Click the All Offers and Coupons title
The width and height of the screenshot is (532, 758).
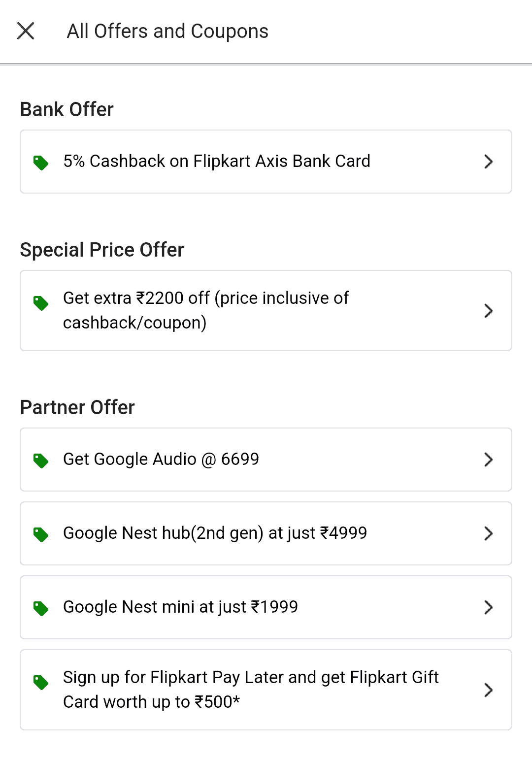pyautogui.click(x=167, y=32)
